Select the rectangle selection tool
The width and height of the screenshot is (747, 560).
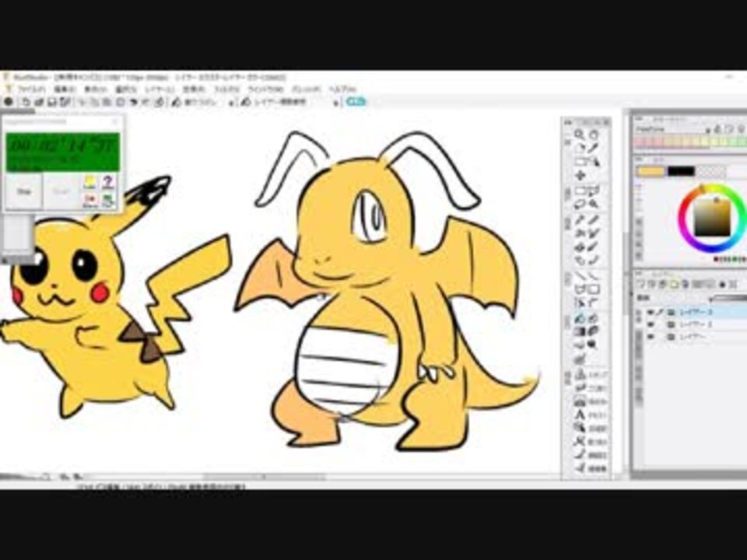click(580, 191)
